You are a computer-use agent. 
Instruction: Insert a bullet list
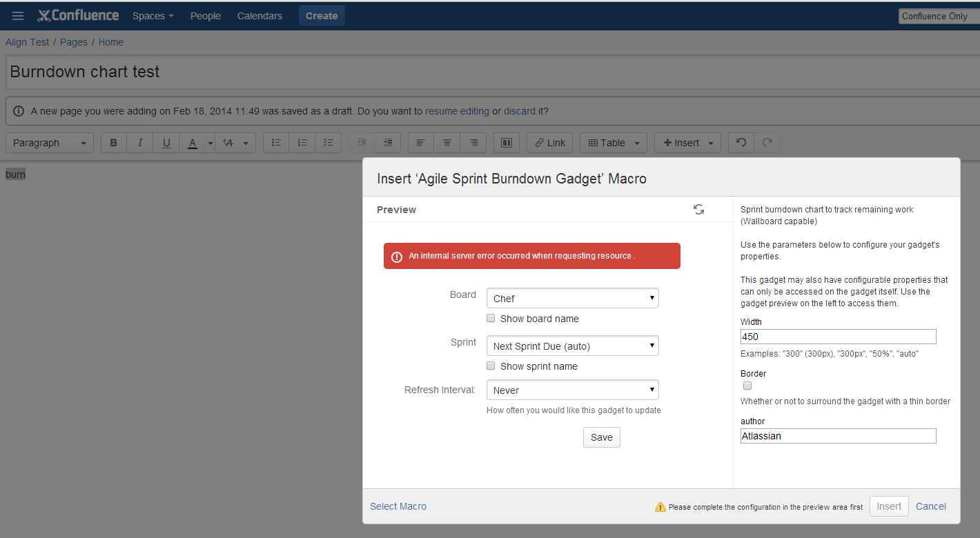(276, 143)
